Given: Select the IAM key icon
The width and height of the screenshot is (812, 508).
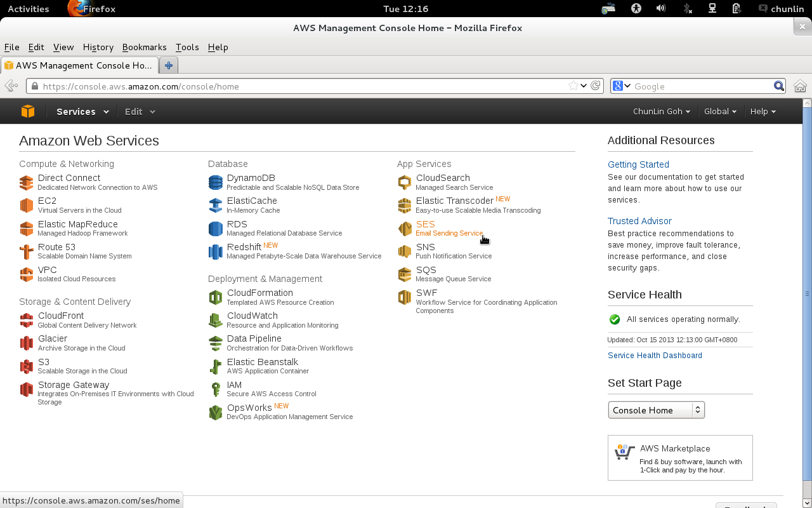Looking at the screenshot, I should point(216,389).
